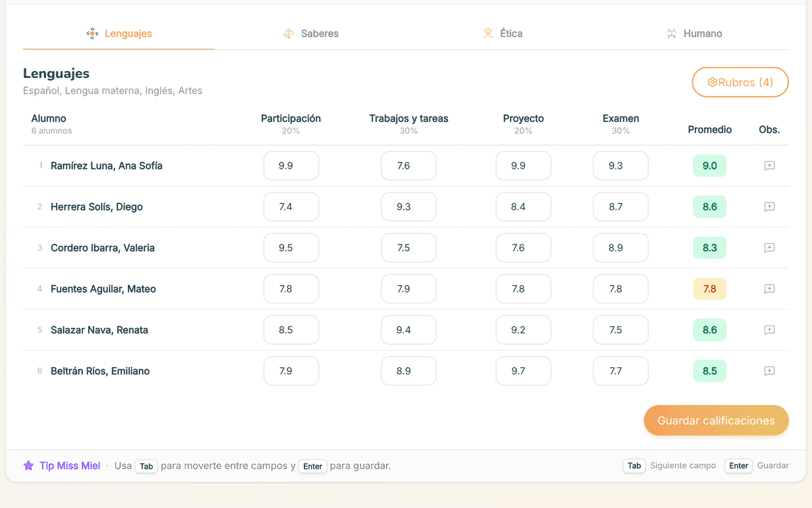The width and height of the screenshot is (812, 508).
Task: Save grades with Guardar calificaciones
Action: point(716,421)
